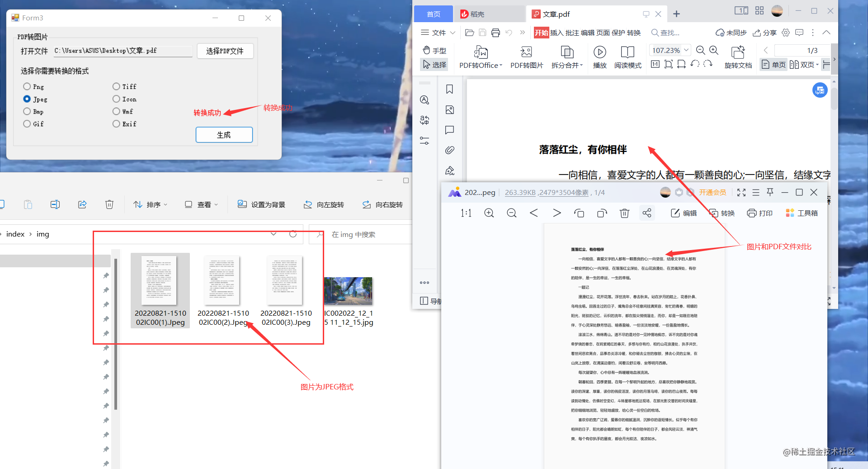This screenshot has width=868, height=469.
Task: Rotate the image right in the viewer
Action: click(602, 213)
